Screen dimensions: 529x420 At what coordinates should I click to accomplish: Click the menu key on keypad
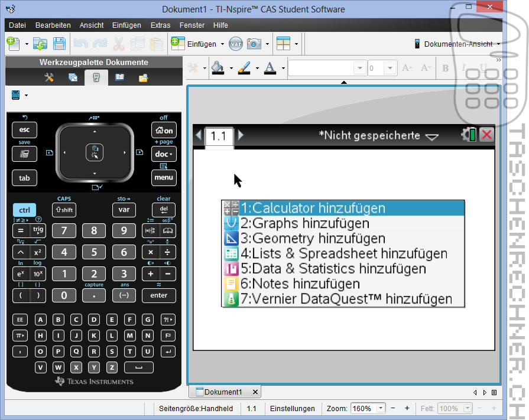tap(164, 177)
